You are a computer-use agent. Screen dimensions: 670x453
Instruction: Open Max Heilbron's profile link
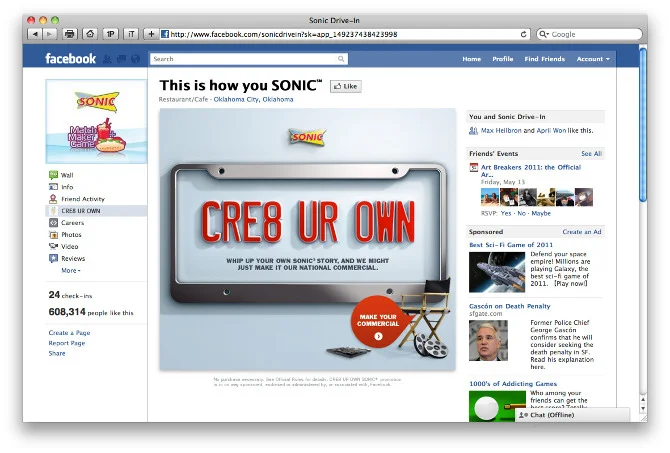click(501, 130)
